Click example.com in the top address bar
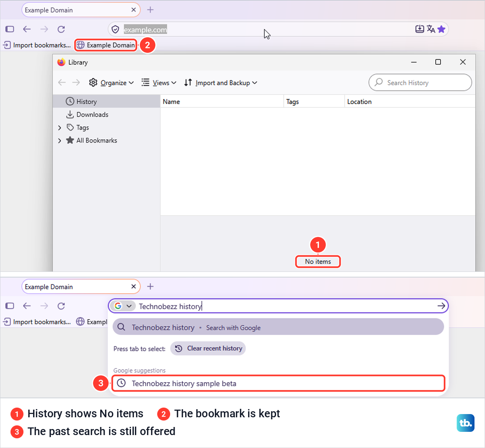485x448 pixels. tap(145, 29)
